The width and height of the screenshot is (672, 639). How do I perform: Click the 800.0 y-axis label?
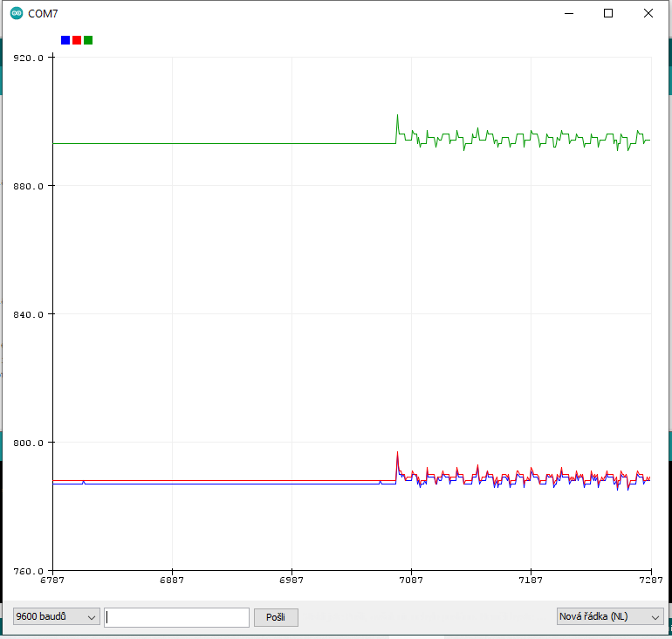(27, 443)
